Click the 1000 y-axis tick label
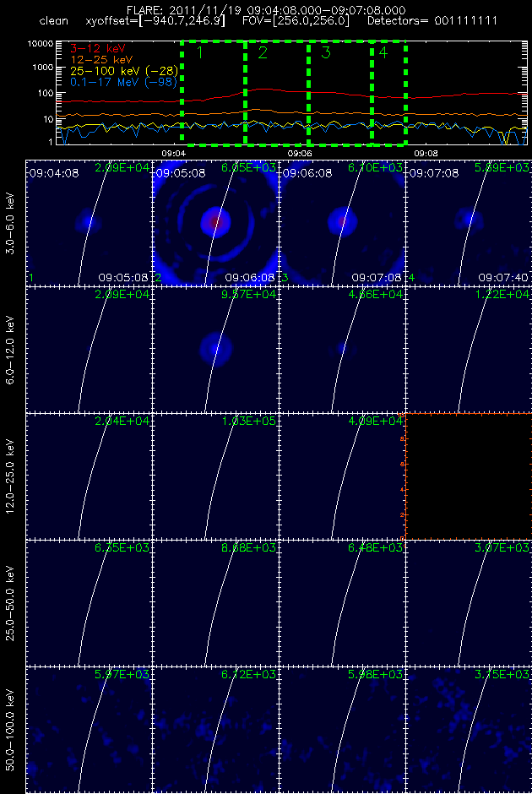 pyautogui.click(x=42, y=68)
